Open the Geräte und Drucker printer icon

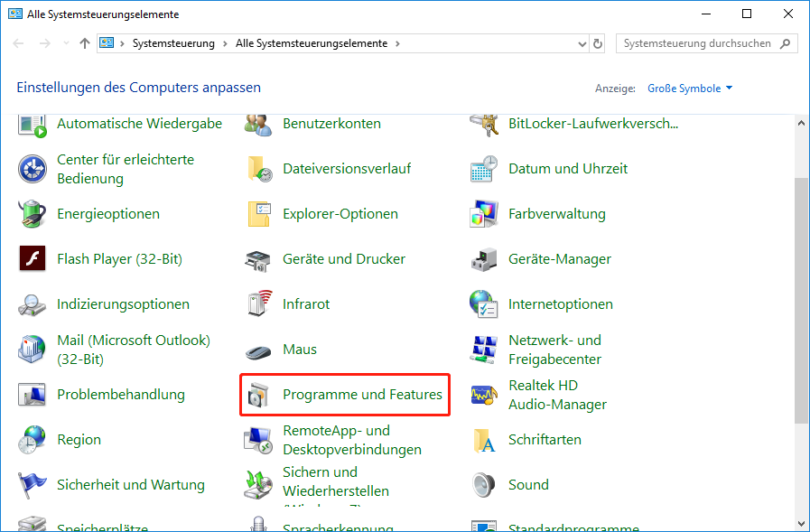257,261
